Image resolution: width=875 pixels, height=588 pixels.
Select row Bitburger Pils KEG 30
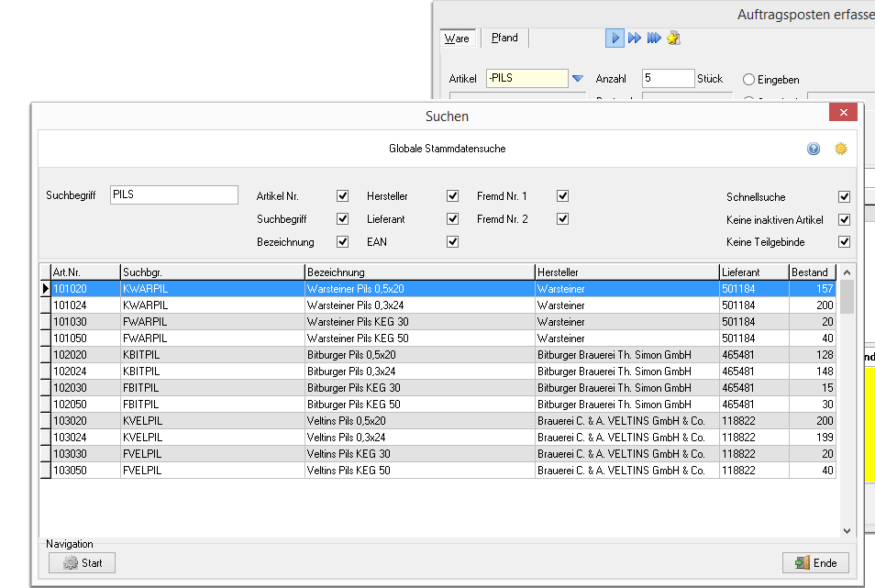[444, 388]
